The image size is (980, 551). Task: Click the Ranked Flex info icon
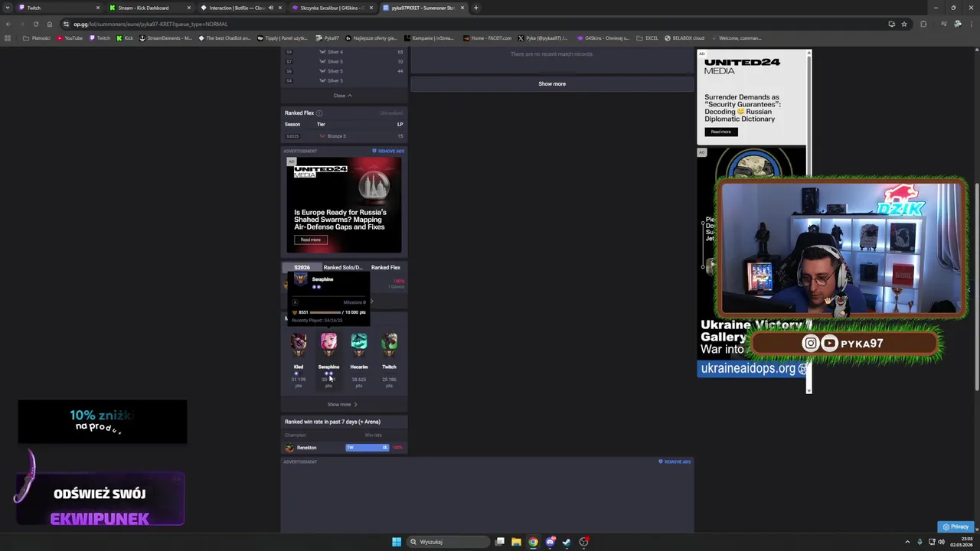tap(319, 113)
